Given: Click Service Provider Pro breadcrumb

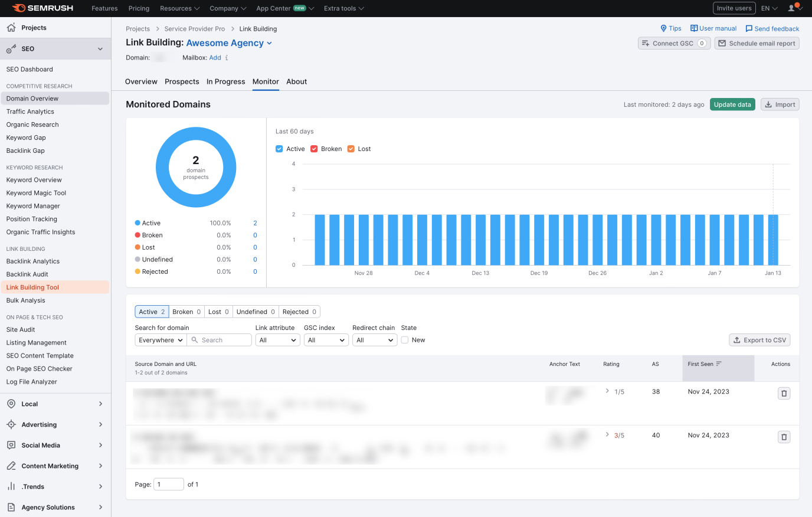Looking at the screenshot, I should (x=194, y=29).
